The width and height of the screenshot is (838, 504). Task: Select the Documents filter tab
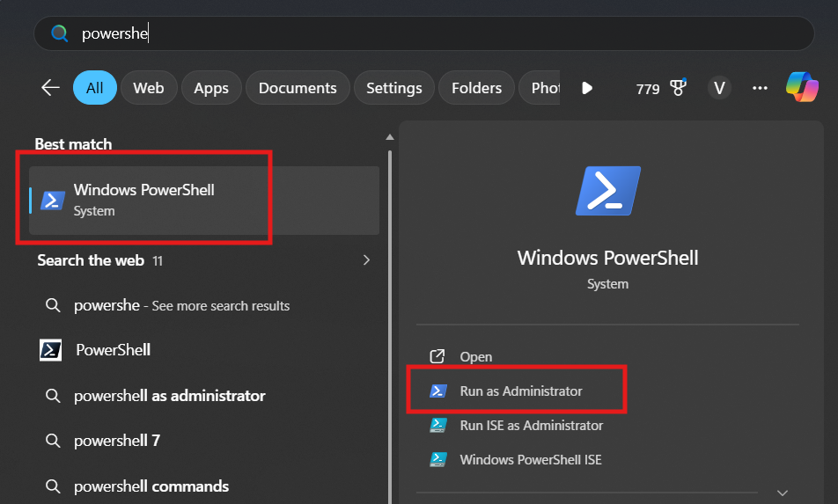[298, 88]
